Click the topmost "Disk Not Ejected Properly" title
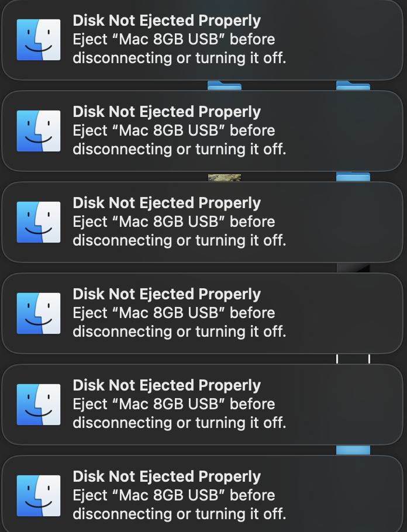 (x=167, y=21)
